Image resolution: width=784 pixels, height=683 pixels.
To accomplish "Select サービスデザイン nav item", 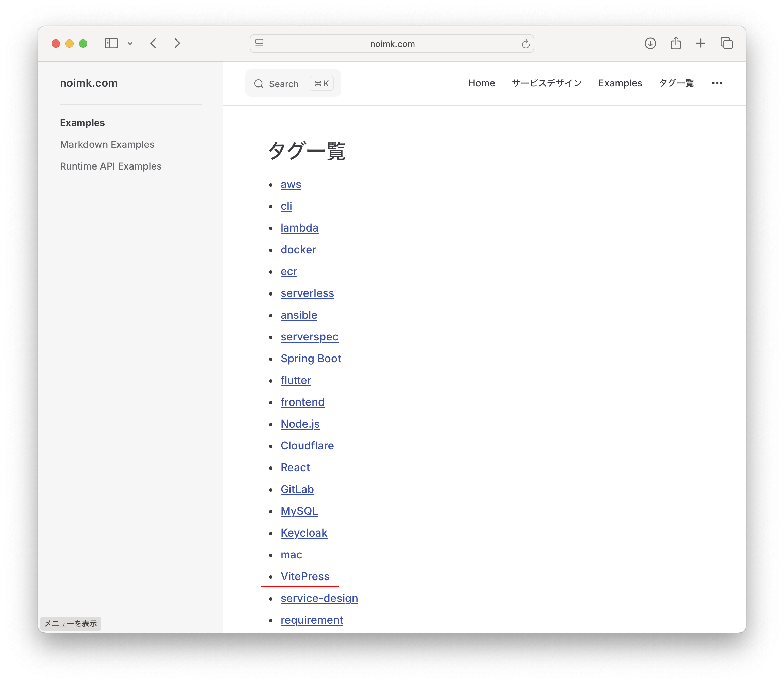I will pyautogui.click(x=546, y=83).
